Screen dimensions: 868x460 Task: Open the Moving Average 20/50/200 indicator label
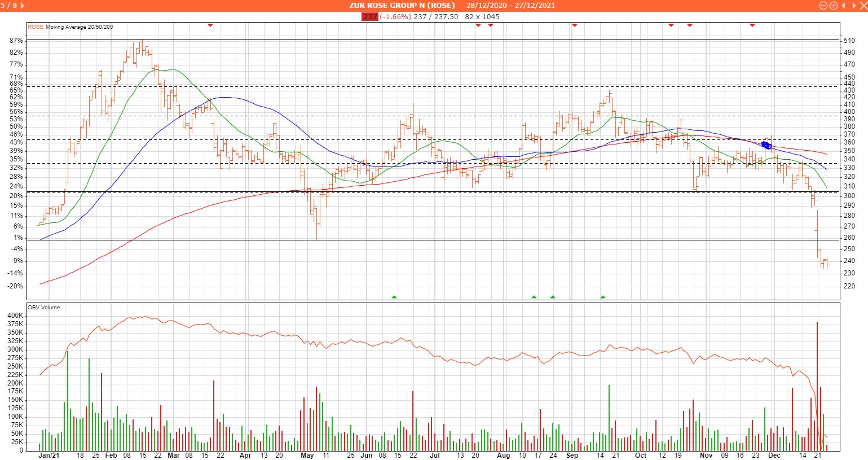click(x=79, y=27)
